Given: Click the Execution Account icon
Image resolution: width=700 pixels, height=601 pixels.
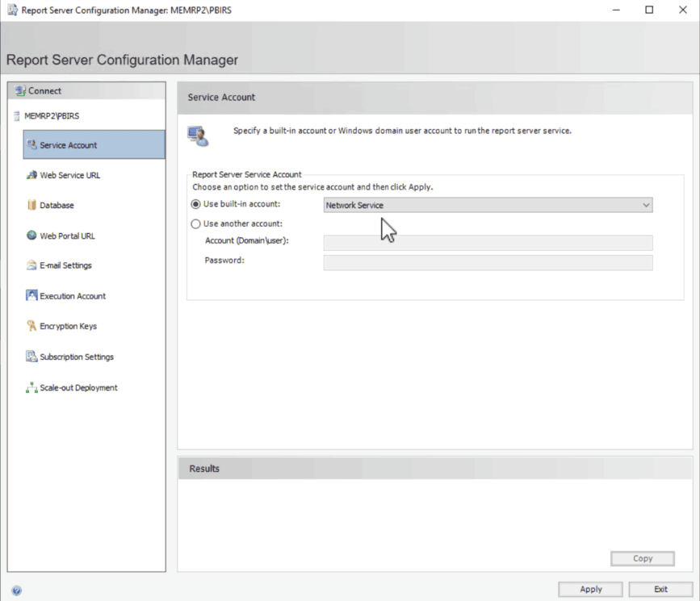Looking at the screenshot, I should coord(31,295).
